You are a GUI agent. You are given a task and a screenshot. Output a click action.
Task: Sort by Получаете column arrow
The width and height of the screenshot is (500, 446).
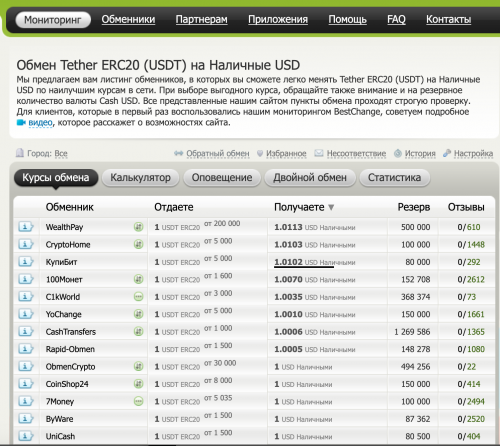click(331, 207)
